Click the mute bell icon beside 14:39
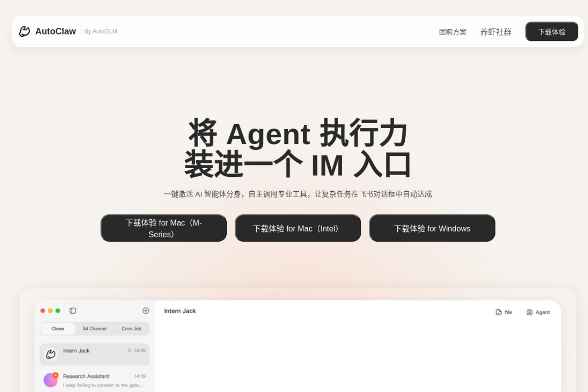This screenshot has height=392, width=588. [x=129, y=350]
